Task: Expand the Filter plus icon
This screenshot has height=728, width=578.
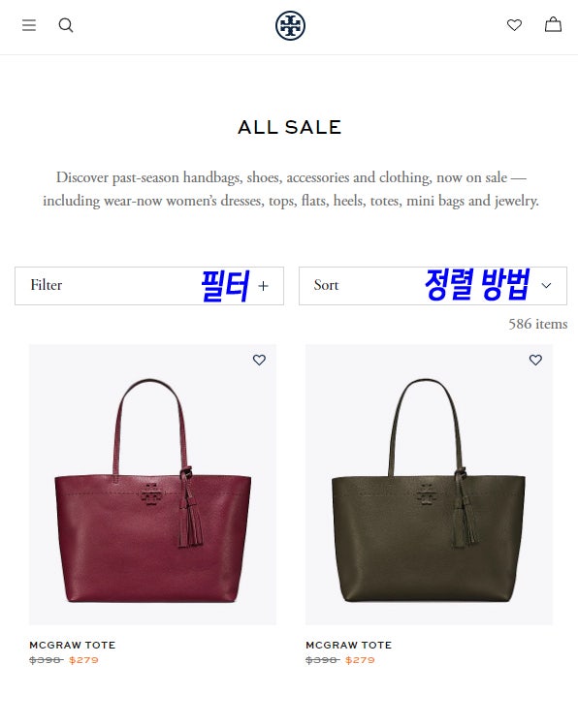Action: coord(263,286)
